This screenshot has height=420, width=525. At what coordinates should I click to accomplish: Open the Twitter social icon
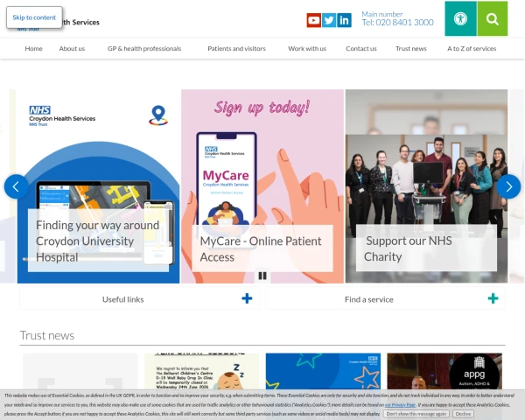click(329, 20)
